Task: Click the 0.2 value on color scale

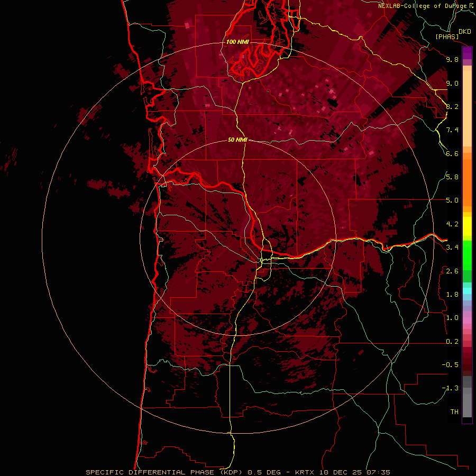Action: point(452,342)
